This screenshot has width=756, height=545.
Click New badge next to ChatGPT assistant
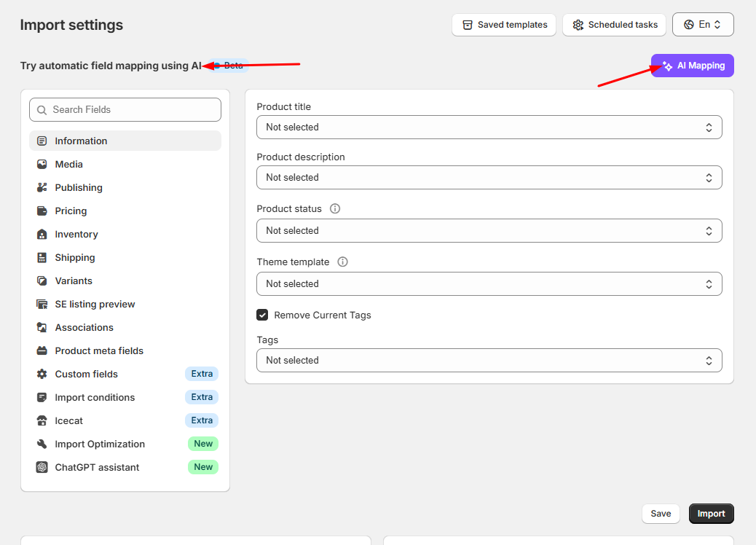coord(203,467)
